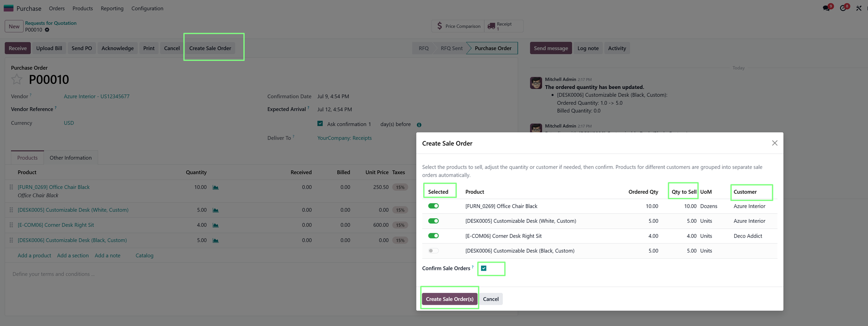Confirm with the Create Sale Order(s) button
The width and height of the screenshot is (868, 326).
click(450, 299)
